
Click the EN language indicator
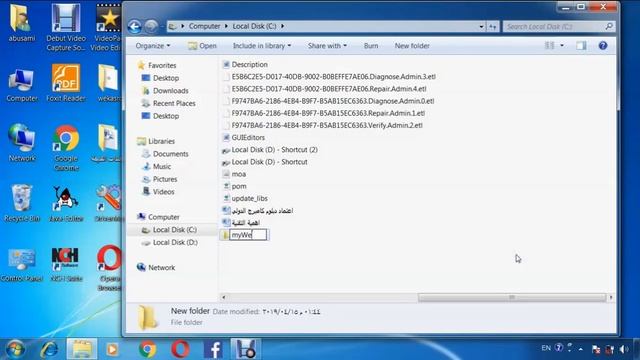tap(546, 348)
